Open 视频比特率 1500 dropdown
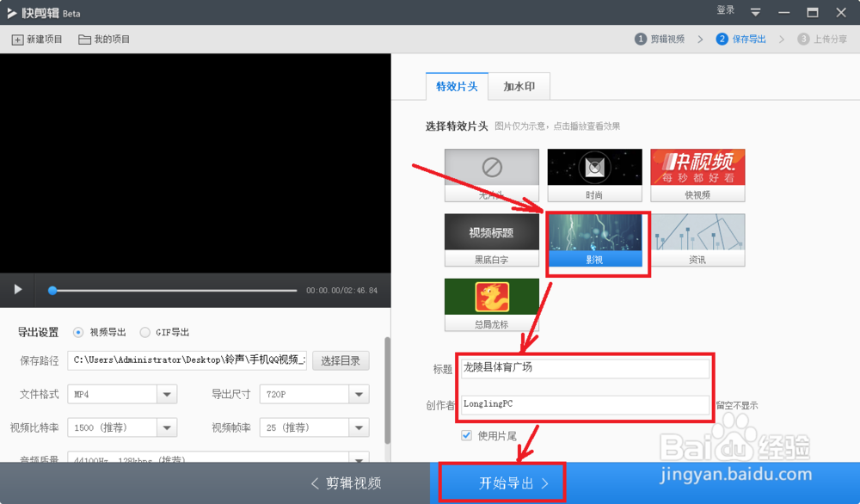 tap(122, 427)
